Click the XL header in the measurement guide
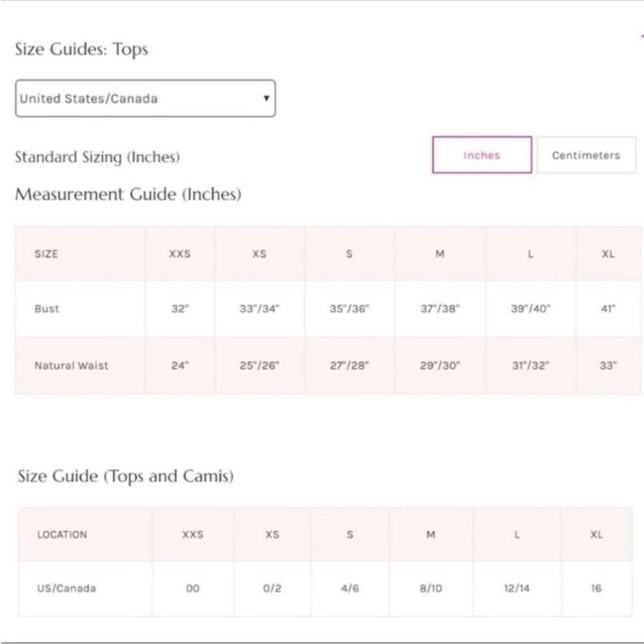This screenshot has width=644, height=644. click(x=608, y=254)
